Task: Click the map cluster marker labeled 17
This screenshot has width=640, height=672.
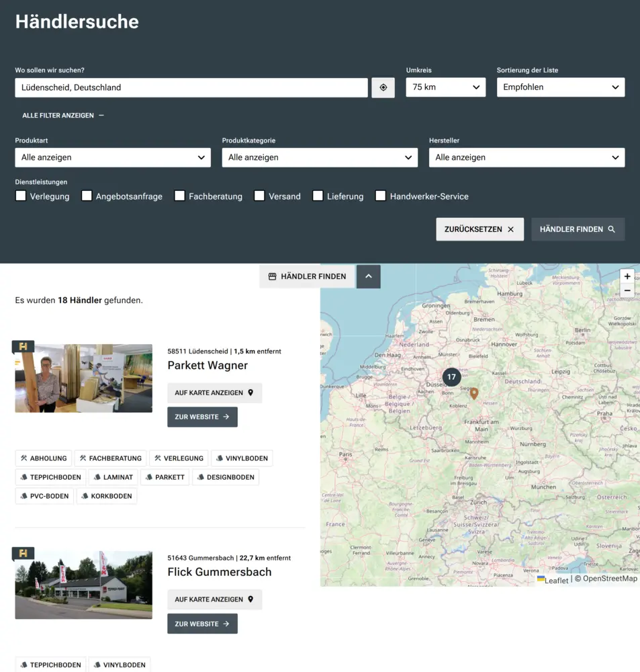Action: [x=451, y=377]
